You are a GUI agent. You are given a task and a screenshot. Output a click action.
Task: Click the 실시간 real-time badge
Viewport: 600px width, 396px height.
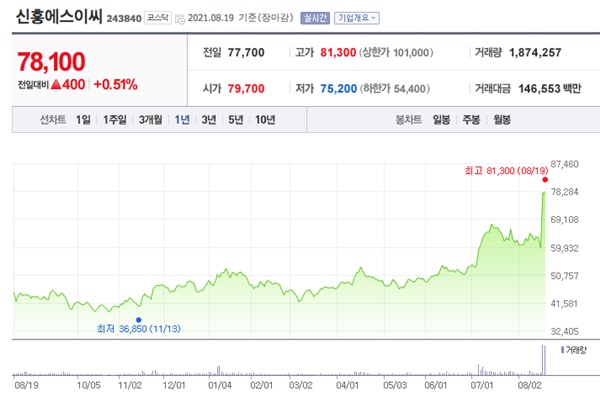point(315,18)
